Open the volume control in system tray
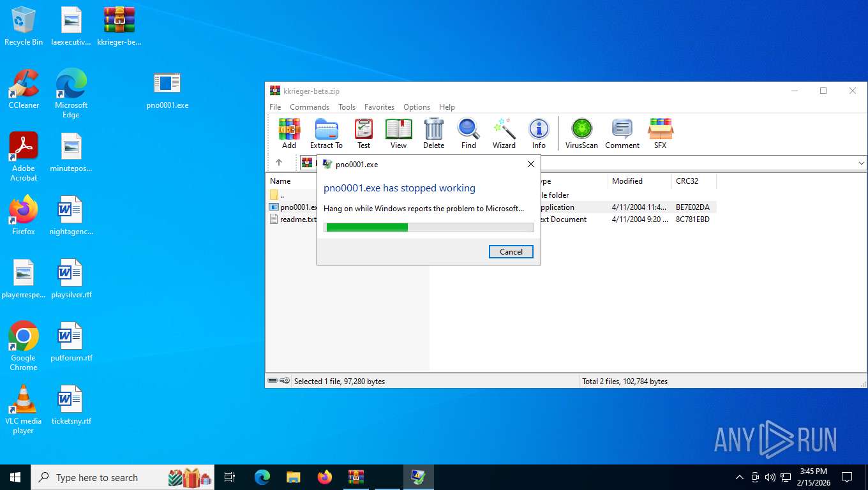 click(770, 477)
